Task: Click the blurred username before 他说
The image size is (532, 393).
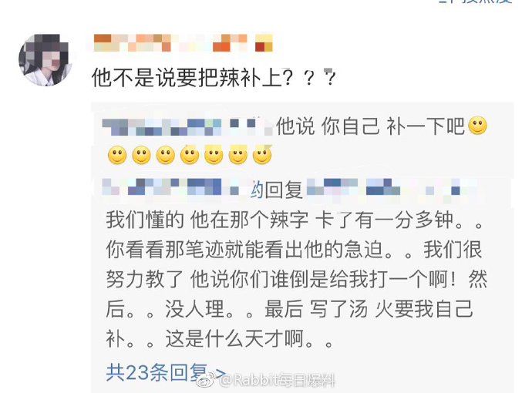Action: 187,126
